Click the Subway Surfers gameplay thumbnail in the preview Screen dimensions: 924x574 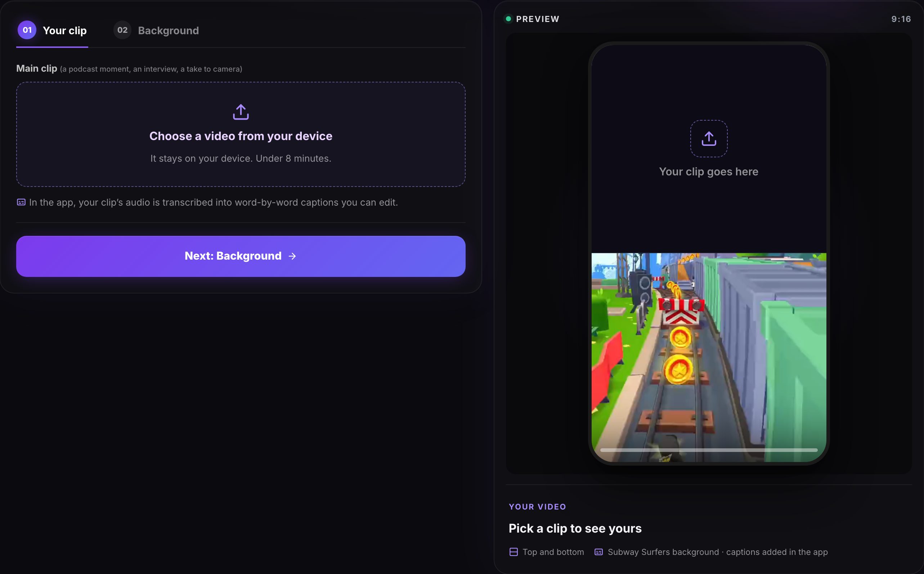708,357
